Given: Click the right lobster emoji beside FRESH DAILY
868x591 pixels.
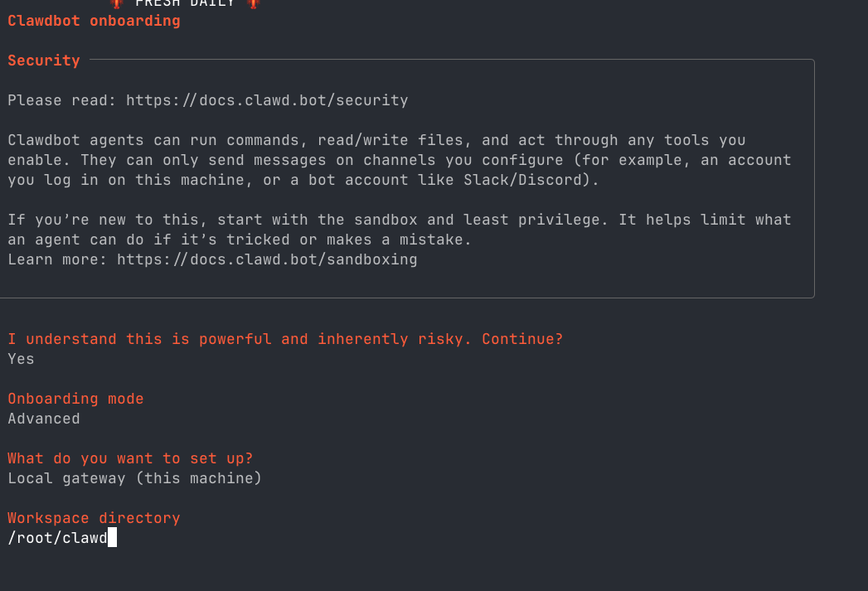Looking at the screenshot, I should [x=253, y=3].
